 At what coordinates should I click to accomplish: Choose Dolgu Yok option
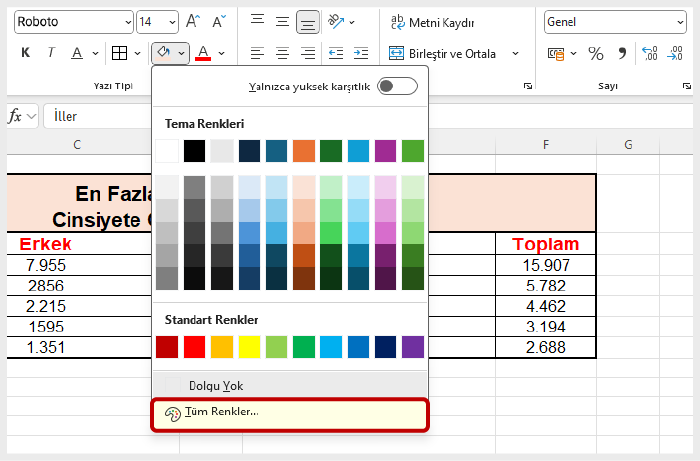point(290,386)
